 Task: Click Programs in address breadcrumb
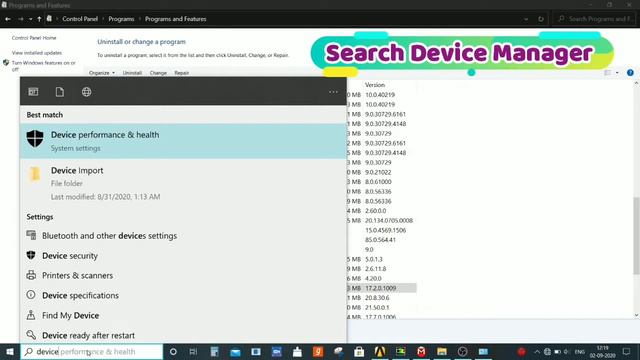pyautogui.click(x=121, y=19)
